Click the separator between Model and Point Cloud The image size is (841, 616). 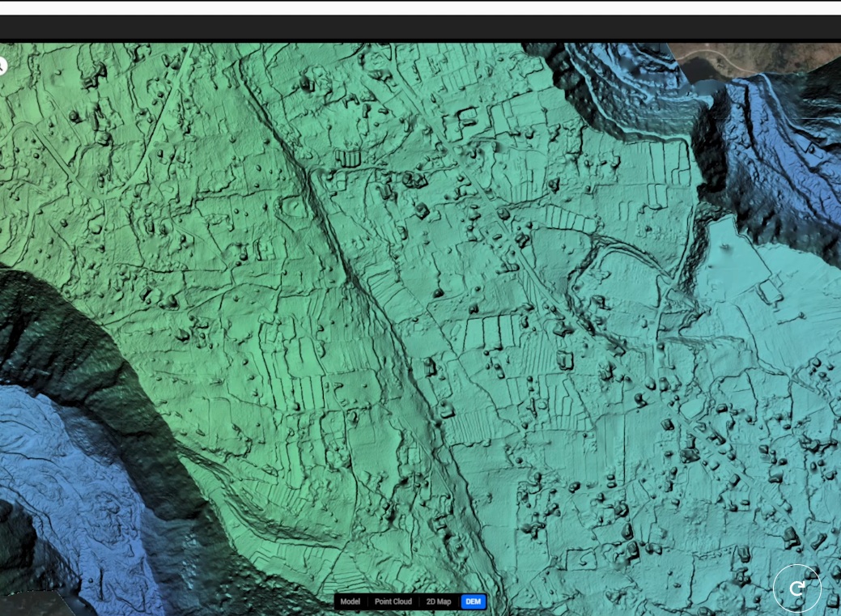pos(367,601)
